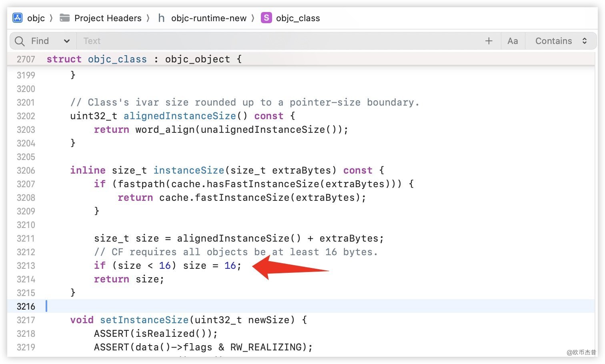Image resolution: width=605 pixels, height=364 pixels.
Task: Click the alignedInstanceSize function name
Action: click(x=180, y=116)
